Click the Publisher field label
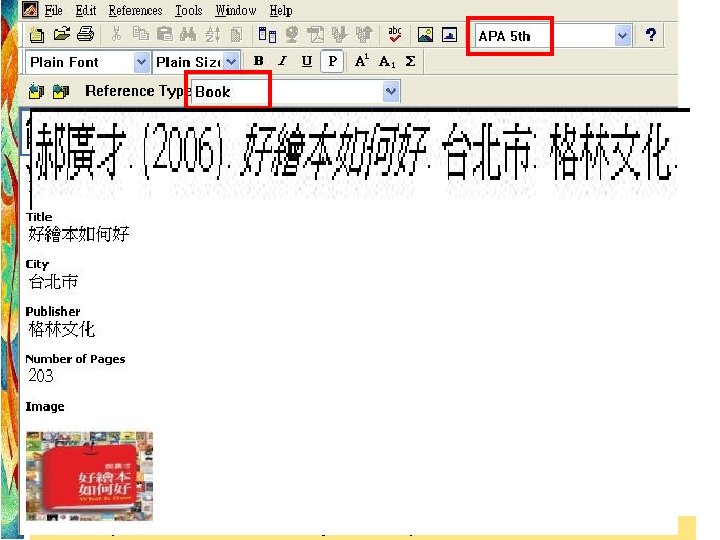The height and width of the screenshot is (540, 720). click(x=53, y=311)
